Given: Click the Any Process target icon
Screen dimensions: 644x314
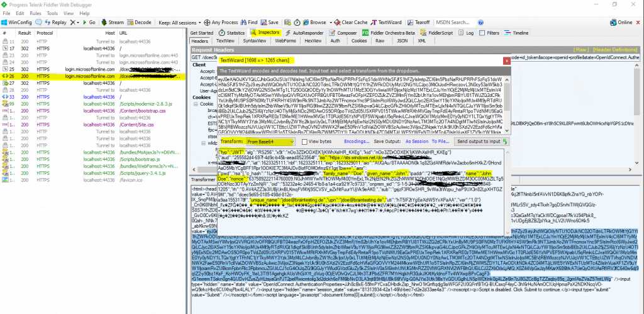Looking at the screenshot, I should pos(208,22).
